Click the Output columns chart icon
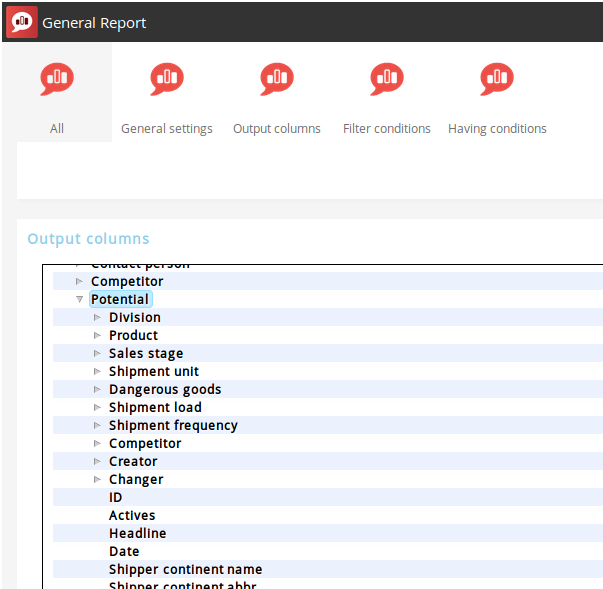This screenshot has height=589, width=603. (x=277, y=79)
